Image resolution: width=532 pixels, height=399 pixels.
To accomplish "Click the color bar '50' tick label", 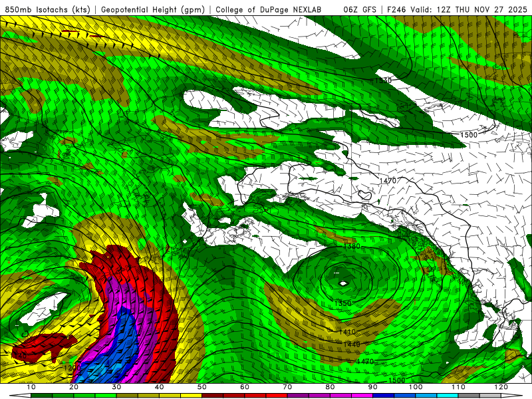I will [202, 387].
